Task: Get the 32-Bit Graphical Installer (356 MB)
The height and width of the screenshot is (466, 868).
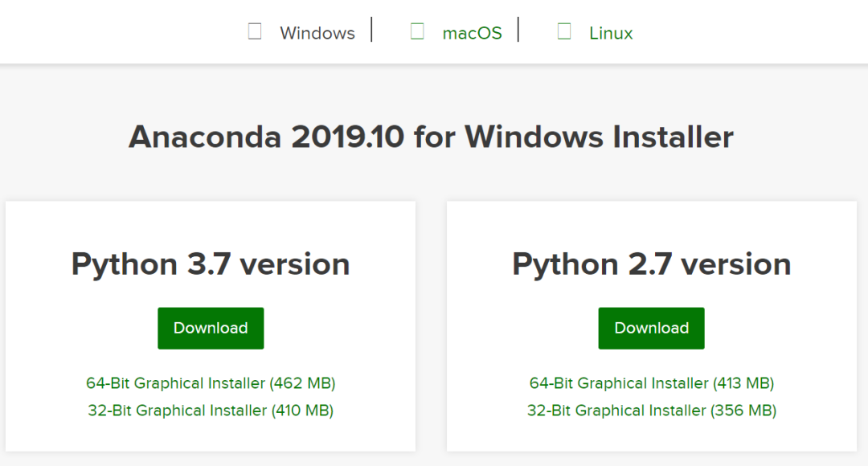Action: pyautogui.click(x=652, y=411)
